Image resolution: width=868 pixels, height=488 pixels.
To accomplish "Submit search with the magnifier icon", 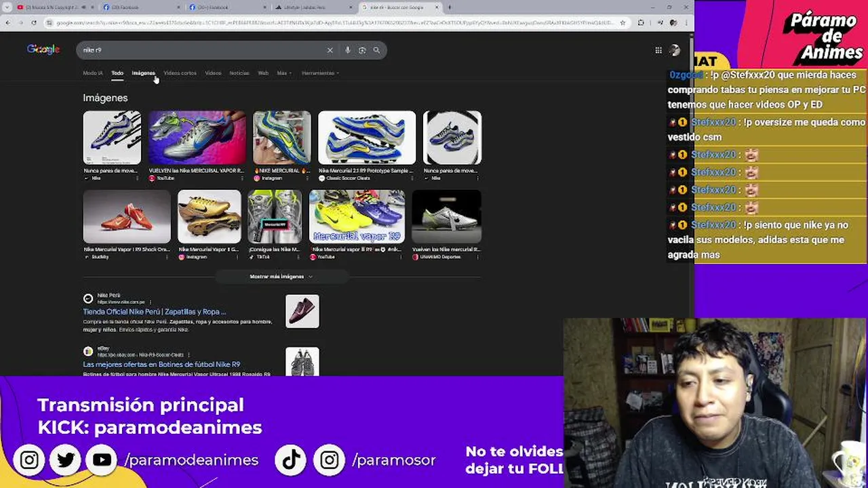I will pos(376,50).
